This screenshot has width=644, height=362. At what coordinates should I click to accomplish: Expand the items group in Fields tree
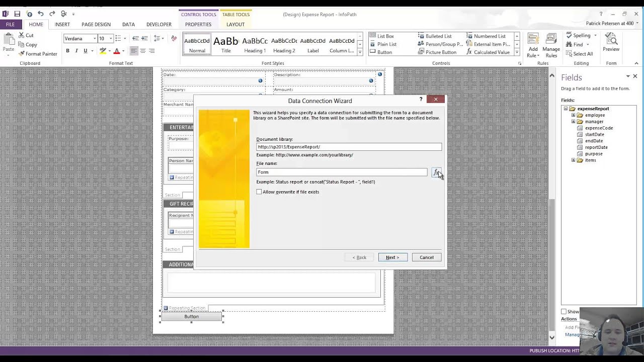point(573,160)
